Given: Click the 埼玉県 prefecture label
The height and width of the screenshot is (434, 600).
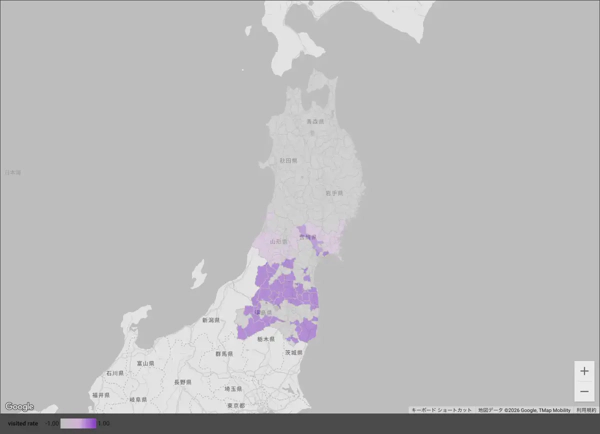Looking at the screenshot, I should pyautogui.click(x=233, y=389).
